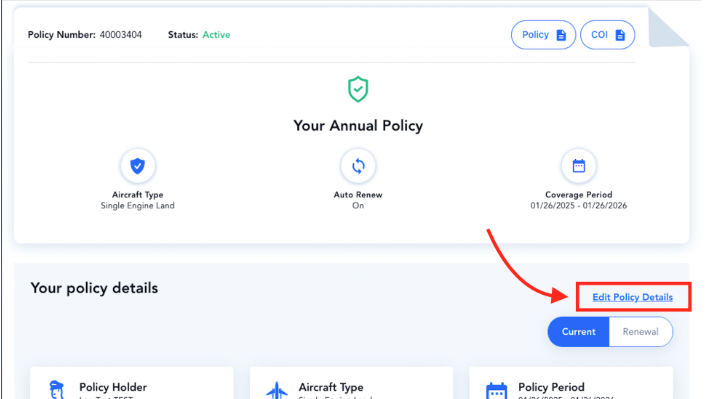Click the document icon inside COI button

point(620,35)
